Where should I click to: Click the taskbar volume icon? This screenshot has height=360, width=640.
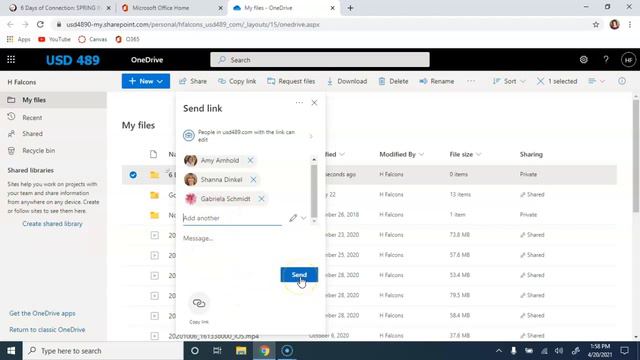coord(559,351)
